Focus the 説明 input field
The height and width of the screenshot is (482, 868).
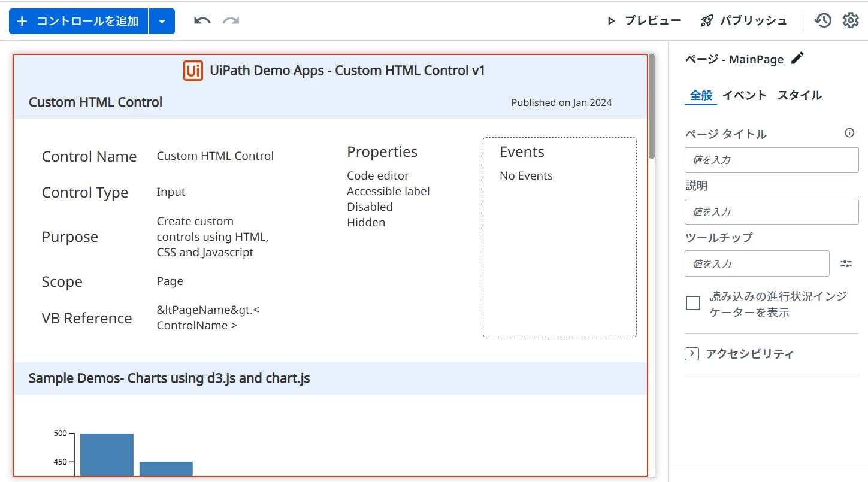(772, 212)
